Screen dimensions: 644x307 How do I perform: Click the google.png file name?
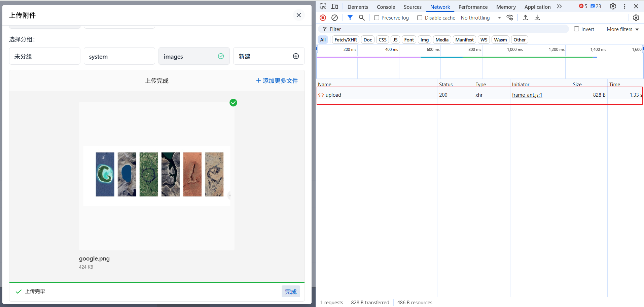click(94, 258)
